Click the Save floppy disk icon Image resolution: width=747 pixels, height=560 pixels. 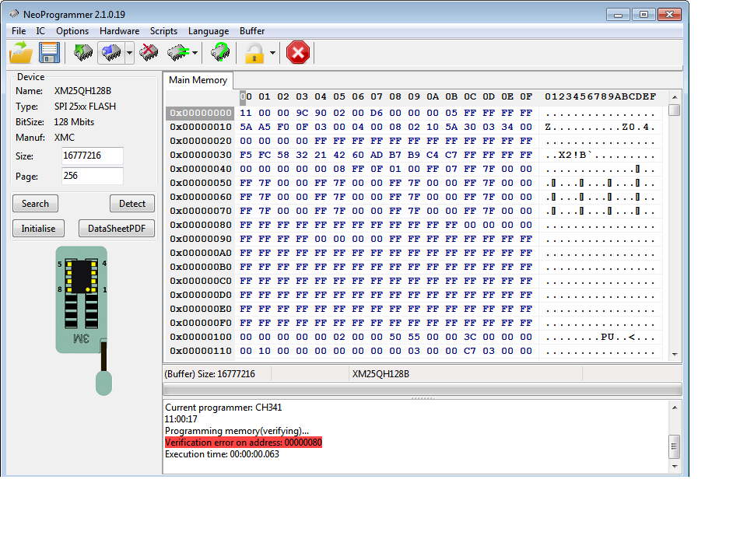[50, 53]
